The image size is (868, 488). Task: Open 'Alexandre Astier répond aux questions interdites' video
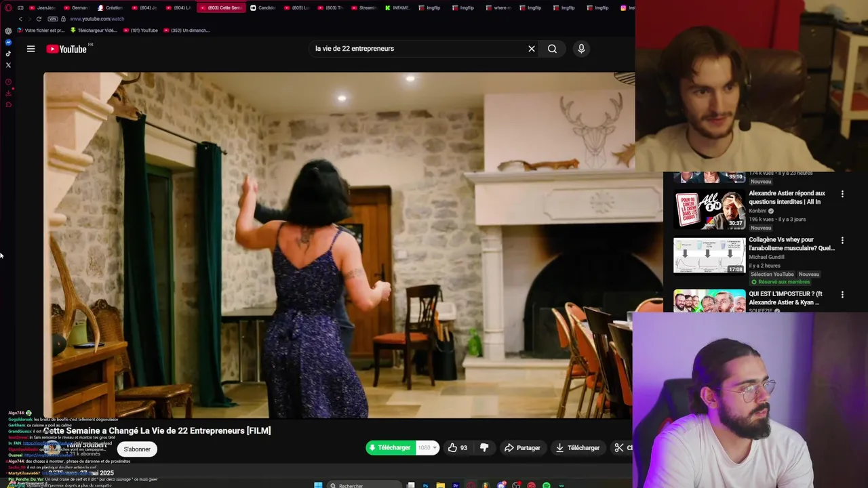tap(787, 197)
